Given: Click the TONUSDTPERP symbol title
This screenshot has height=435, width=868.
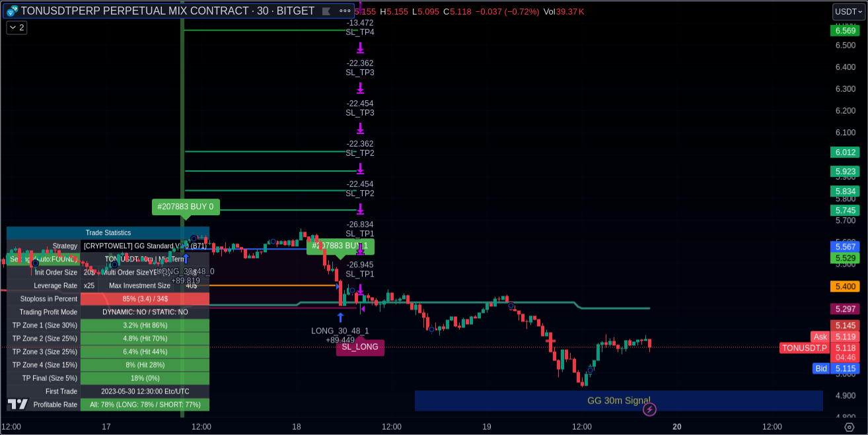Looking at the screenshot, I should point(167,11).
